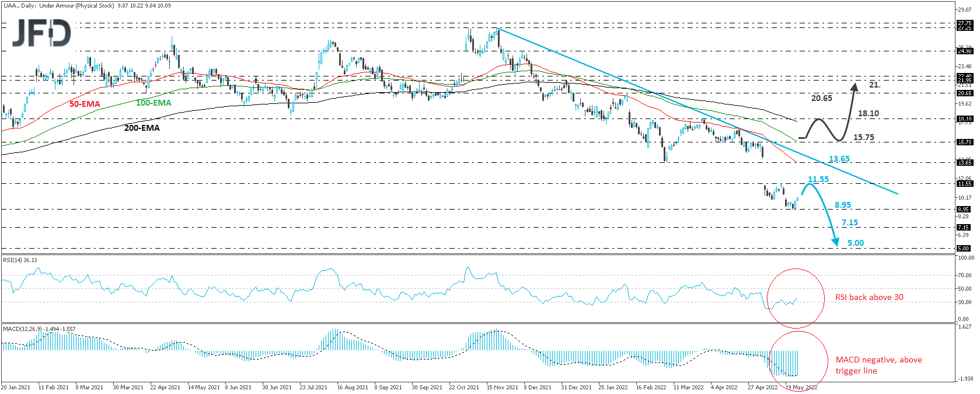Select the 'MACD negative, above trigger line' note
The width and height of the screenshot is (980, 394).
878,365
